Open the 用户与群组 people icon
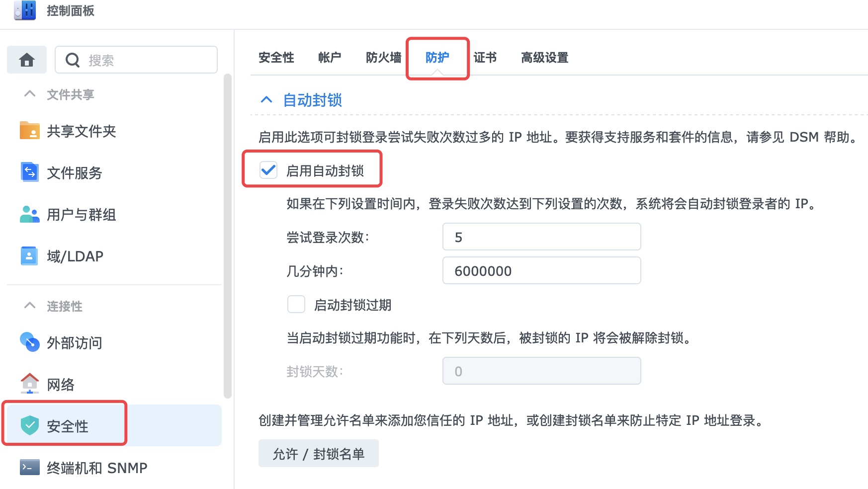 (x=30, y=214)
